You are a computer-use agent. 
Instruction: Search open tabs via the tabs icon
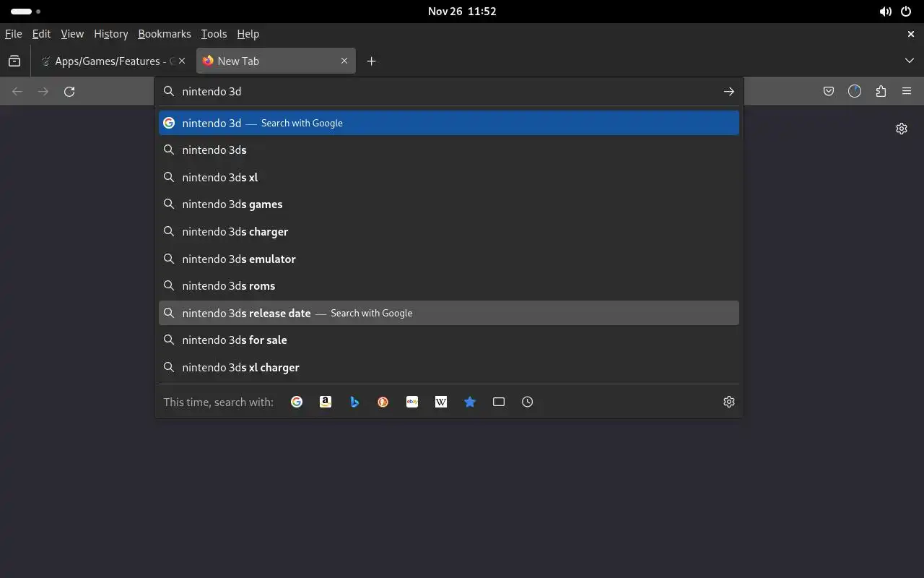pyautogui.click(x=499, y=402)
